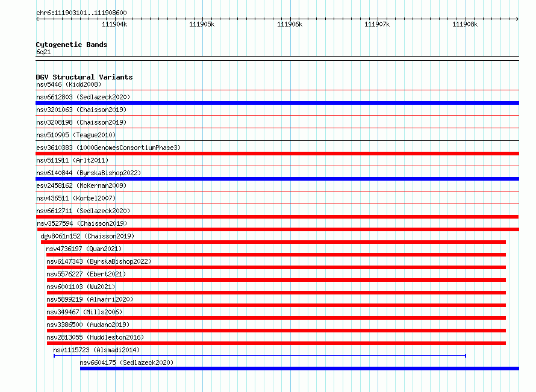Select the esv3610383 1000GenomesConsortiumPhase3 red bar
The width and height of the screenshot is (536, 392).
click(x=277, y=154)
